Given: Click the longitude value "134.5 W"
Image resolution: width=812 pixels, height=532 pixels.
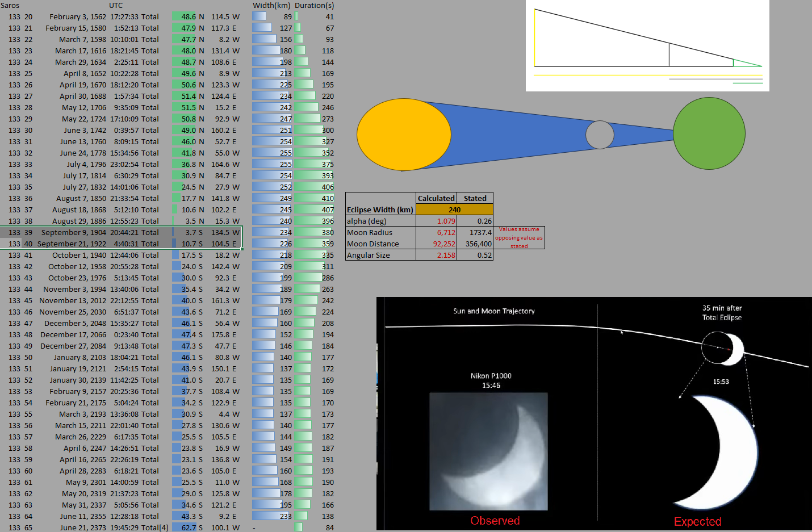Looking at the screenshot, I should pyautogui.click(x=225, y=232).
